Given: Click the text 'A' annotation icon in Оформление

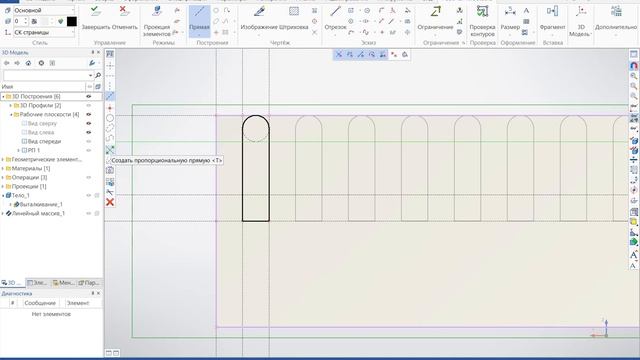Looking at the screenshot, I should [527, 11].
